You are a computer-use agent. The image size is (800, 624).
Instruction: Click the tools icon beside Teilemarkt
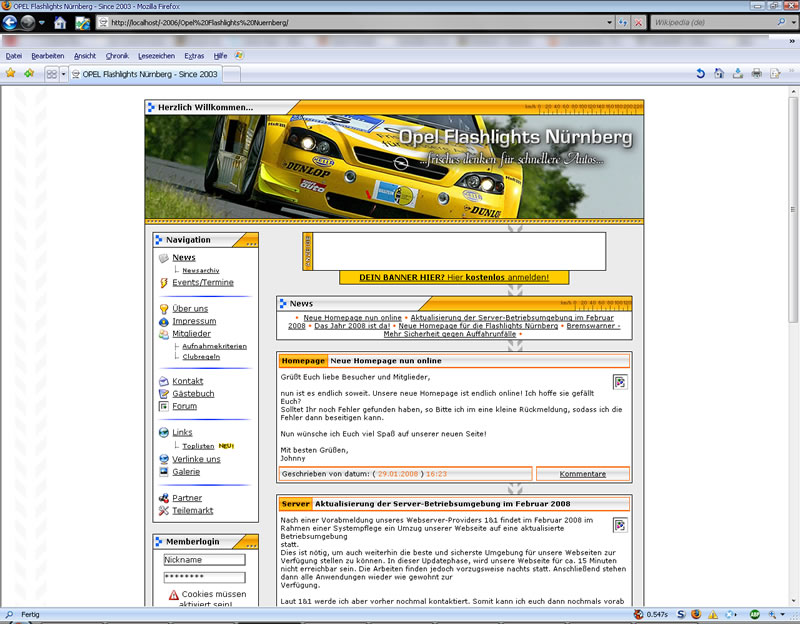click(x=164, y=510)
